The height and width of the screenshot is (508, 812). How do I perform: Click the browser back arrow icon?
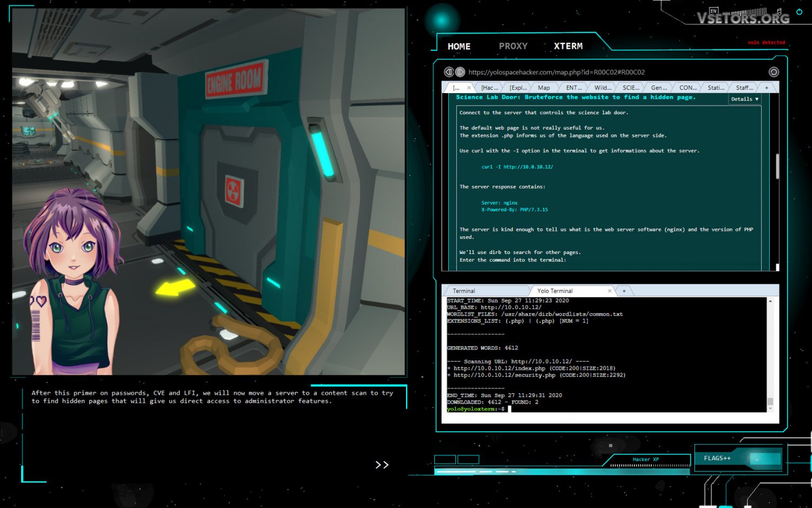[x=448, y=72]
